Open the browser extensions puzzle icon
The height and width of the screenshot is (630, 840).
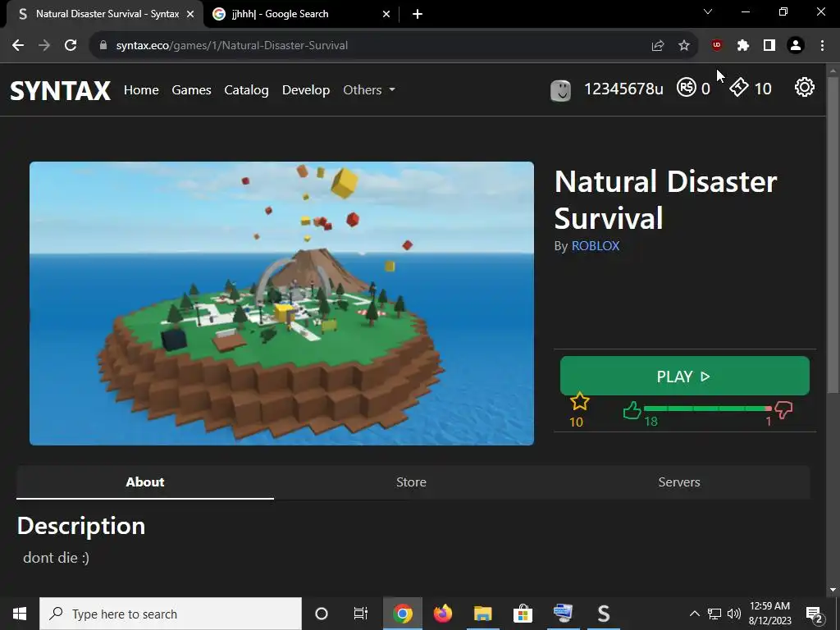point(742,46)
